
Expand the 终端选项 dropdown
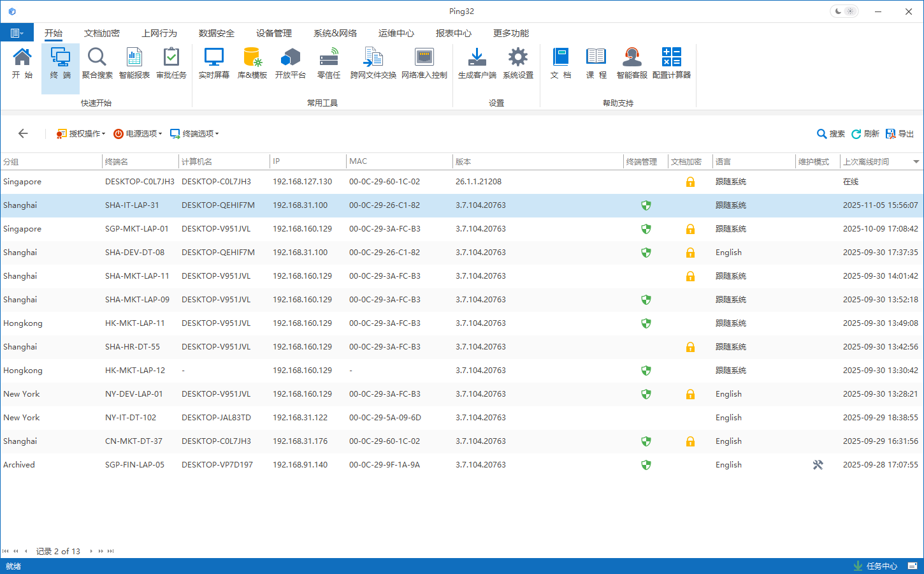pos(194,134)
